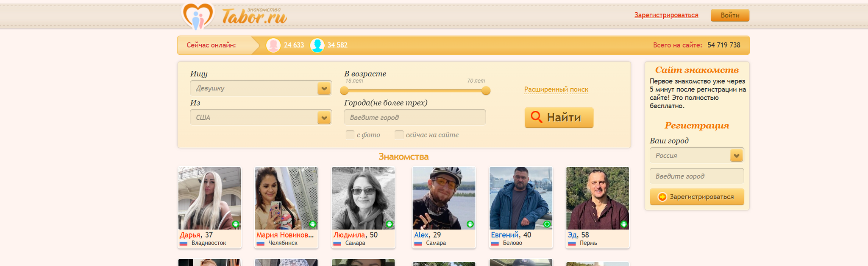Click the Russian flag under Людмила
868x266 pixels.
point(337,244)
